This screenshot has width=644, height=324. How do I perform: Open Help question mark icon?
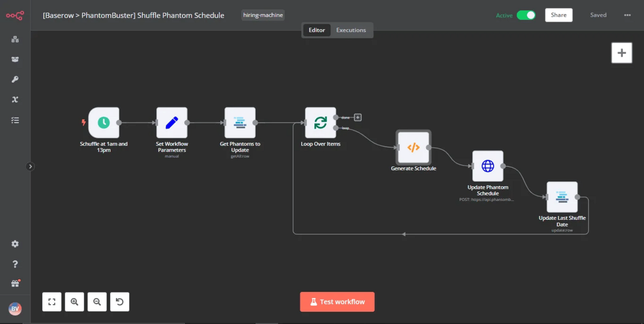(x=15, y=264)
